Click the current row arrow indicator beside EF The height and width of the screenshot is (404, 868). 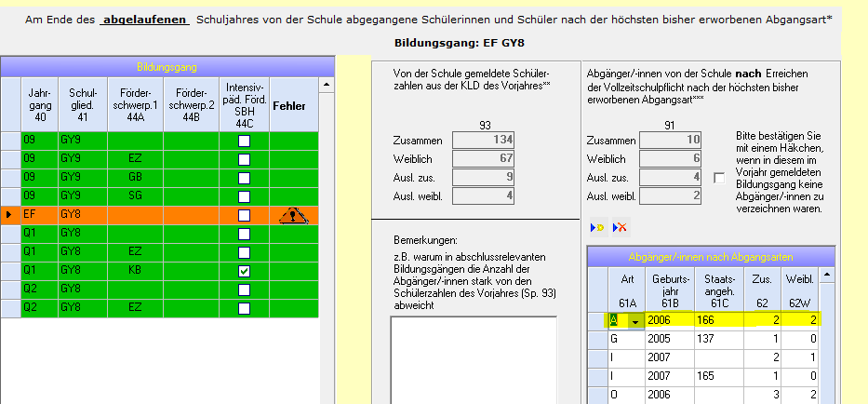pos(10,215)
